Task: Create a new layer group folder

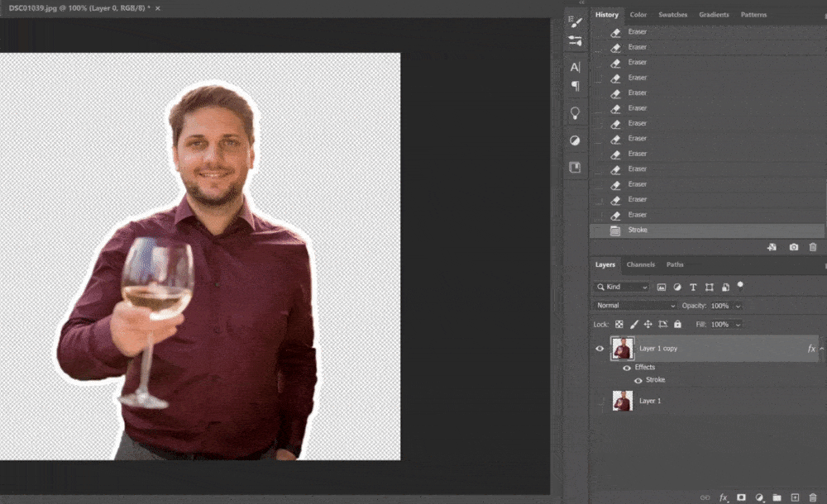Action: (x=777, y=497)
